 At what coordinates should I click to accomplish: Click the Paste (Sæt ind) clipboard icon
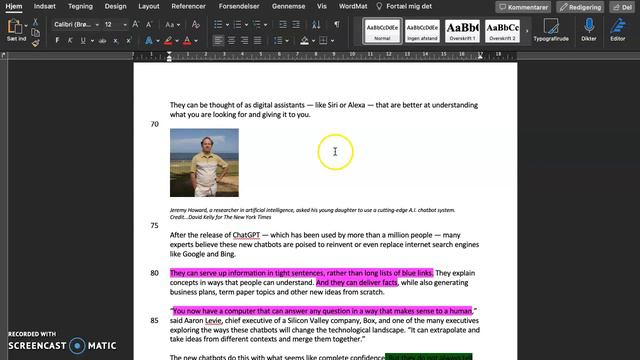(14, 27)
